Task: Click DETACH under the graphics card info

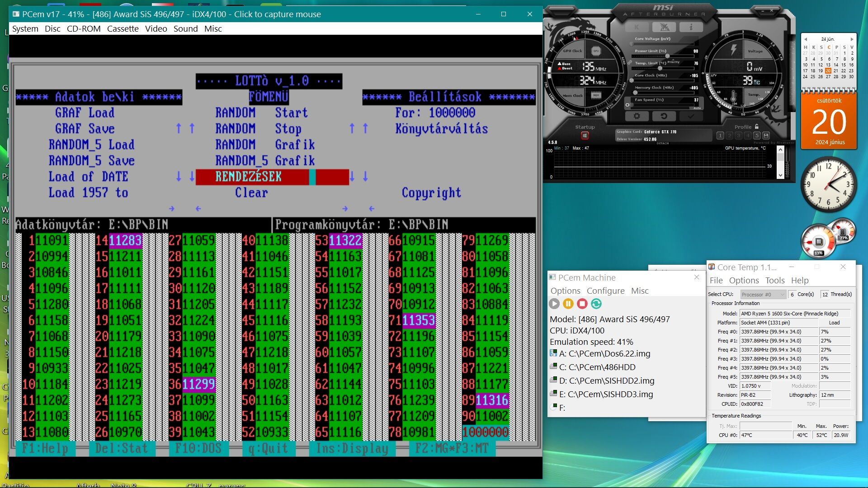Action: click(662, 143)
